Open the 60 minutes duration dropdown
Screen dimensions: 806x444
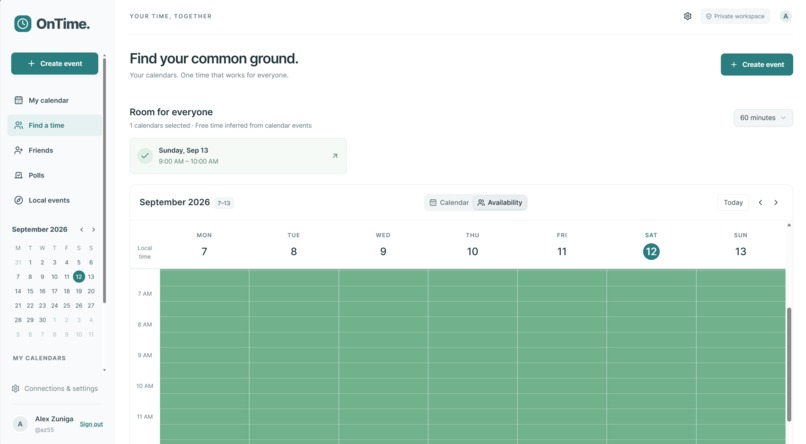coord(763,118)
